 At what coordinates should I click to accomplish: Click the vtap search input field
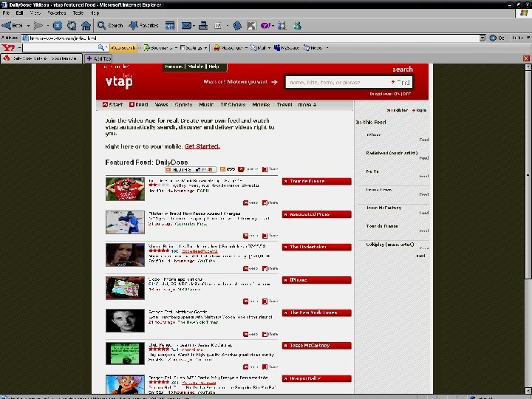coord(339,82)
